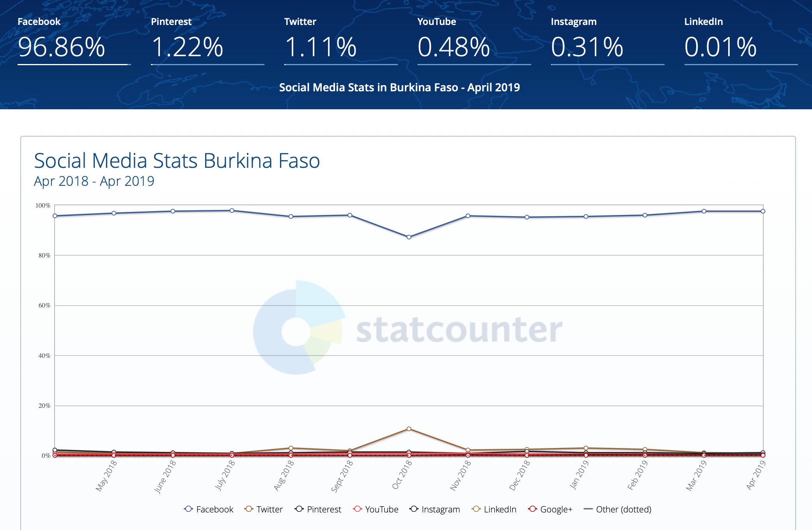Select the Facebook 96.86% stat tab
This screenshot has height=530, width=812.
click(62, 47)
